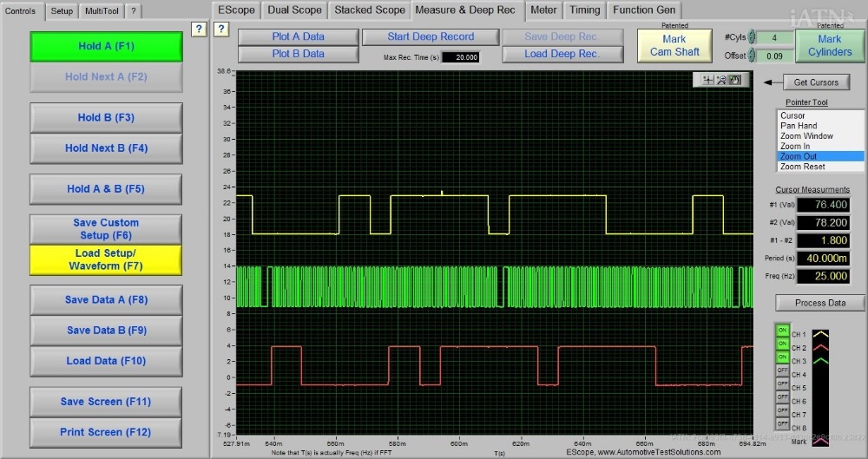Click Plot B Data button
Screen dimensions: 868x459
(299, 54)
